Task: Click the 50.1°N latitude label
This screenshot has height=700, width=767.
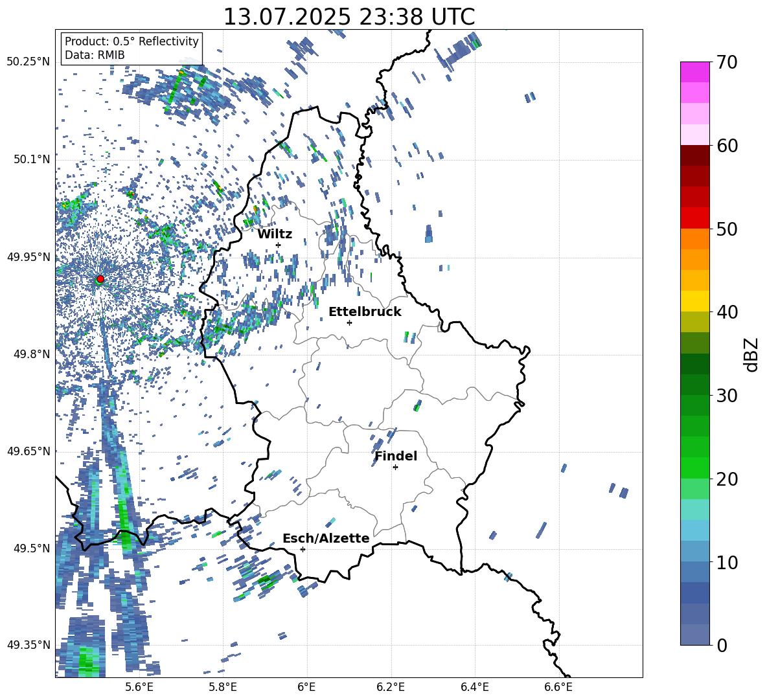Action: [32, 159]
